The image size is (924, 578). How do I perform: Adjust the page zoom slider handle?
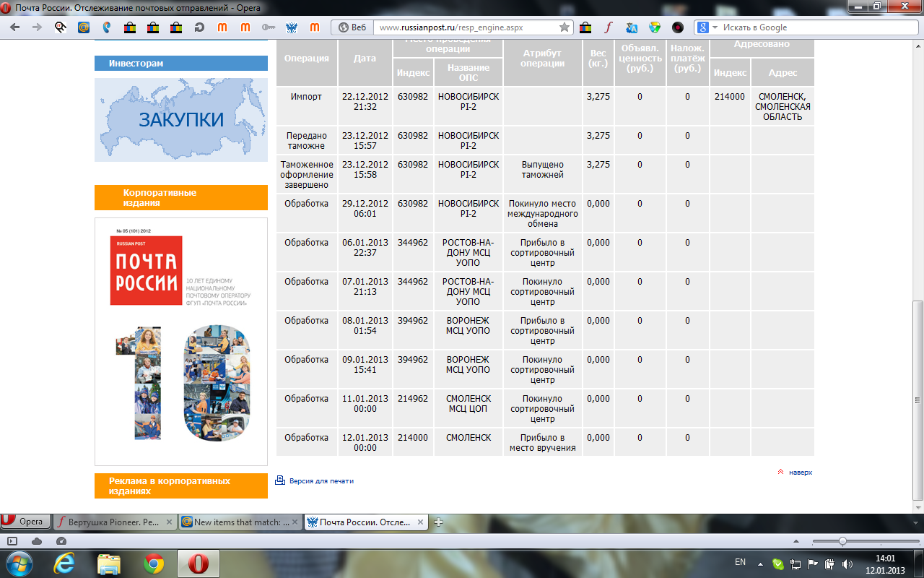(842, 541)
